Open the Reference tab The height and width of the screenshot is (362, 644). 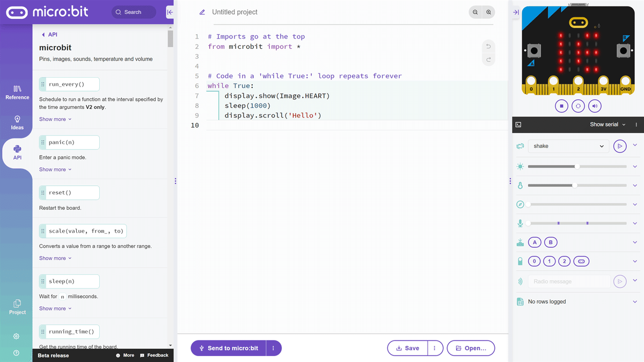(x=17, y=92)
